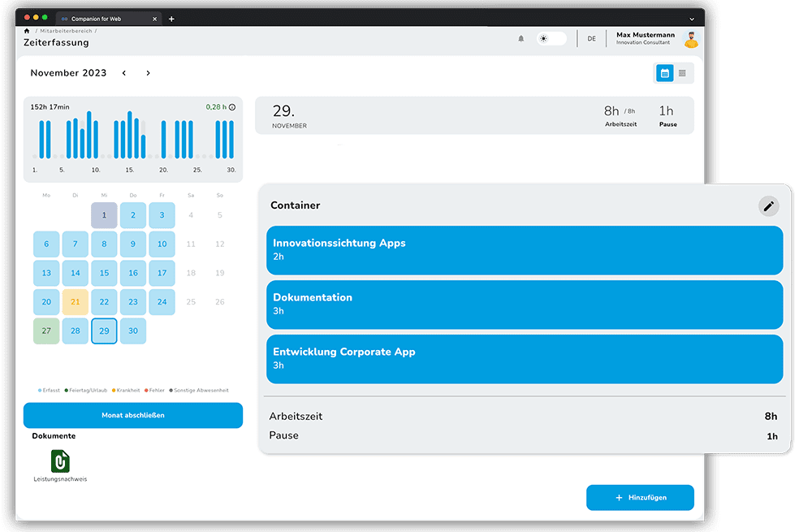The width and height of the screenshot is (812, 532).
Task: Open the pencil edit icon in Container
Action: coord(768,206)
